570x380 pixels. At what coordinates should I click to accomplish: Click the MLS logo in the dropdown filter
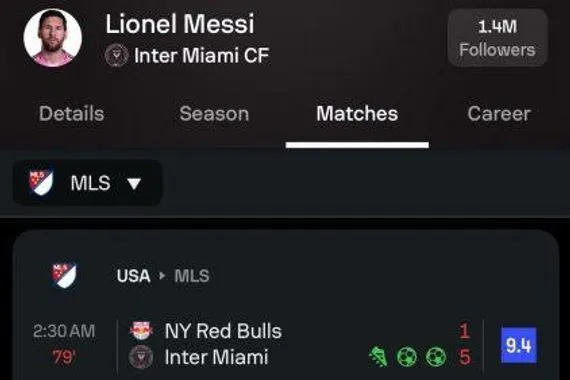(41, 182)
